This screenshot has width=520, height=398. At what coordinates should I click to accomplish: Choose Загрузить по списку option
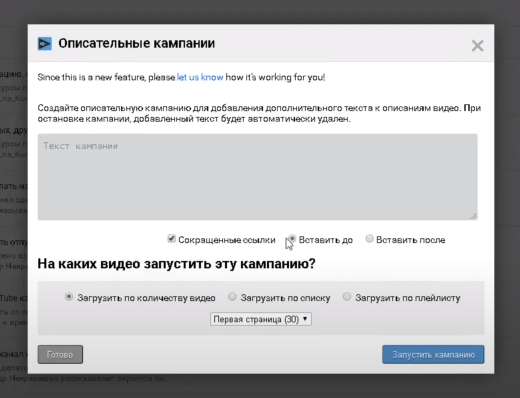232,297
